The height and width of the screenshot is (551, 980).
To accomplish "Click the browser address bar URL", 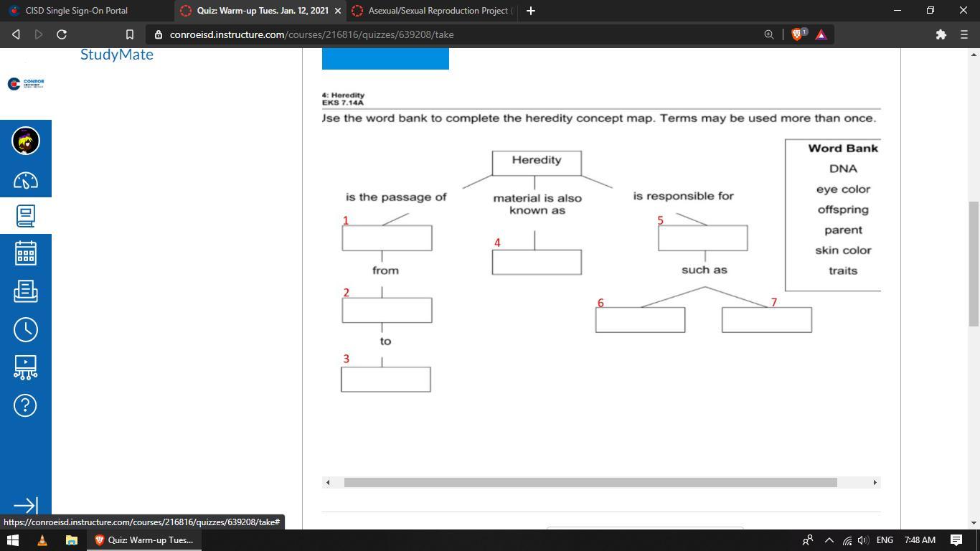I will (x=311, y=34).
